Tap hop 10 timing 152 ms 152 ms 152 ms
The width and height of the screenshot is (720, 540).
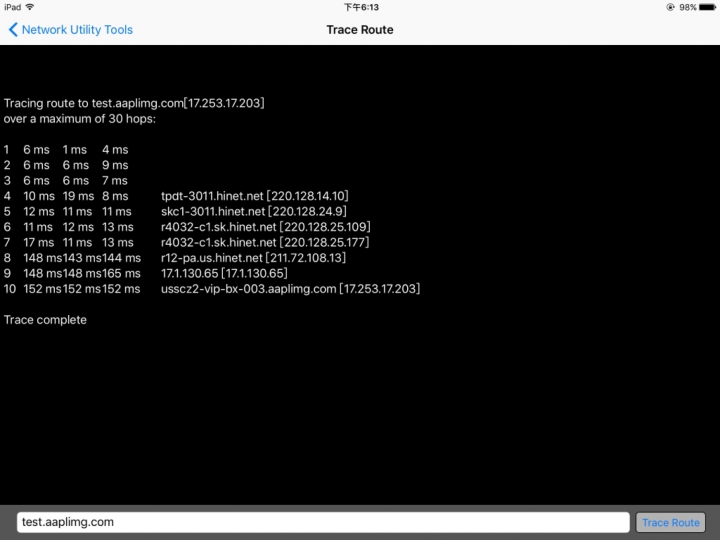tap(82, 289)
